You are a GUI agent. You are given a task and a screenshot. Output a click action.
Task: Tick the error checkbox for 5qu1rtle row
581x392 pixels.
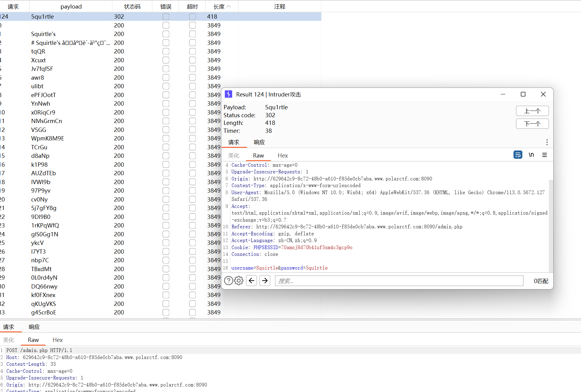pos(166,16)
